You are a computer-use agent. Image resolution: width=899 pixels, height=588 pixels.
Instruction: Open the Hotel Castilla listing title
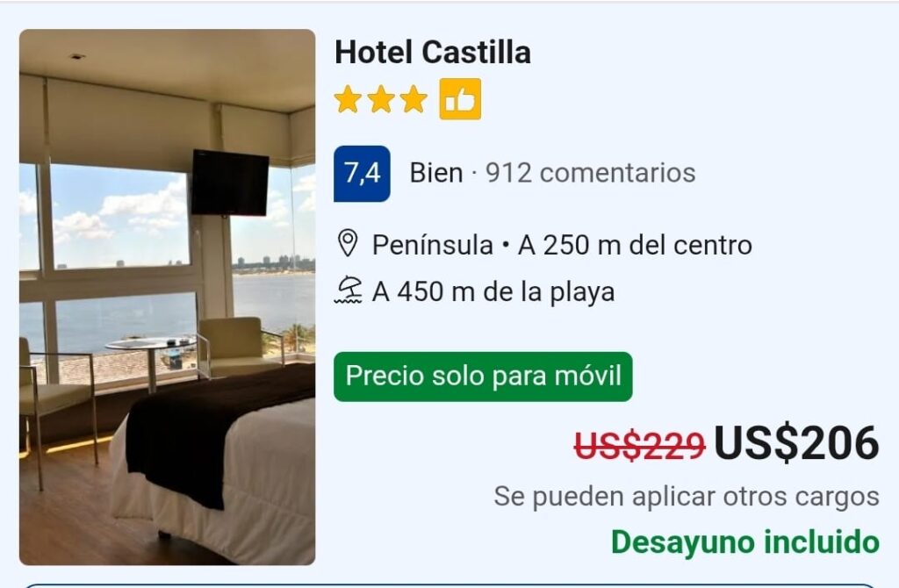433,52
